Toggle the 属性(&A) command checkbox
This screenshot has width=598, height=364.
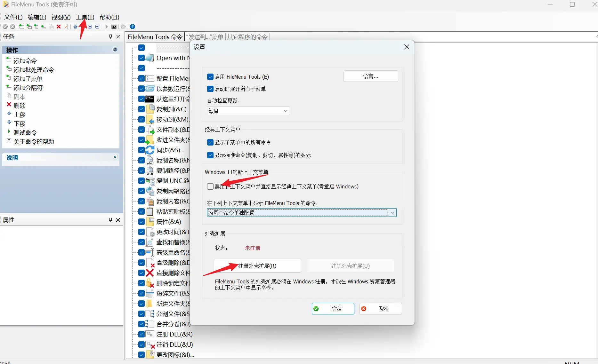(x=141, y=222)
